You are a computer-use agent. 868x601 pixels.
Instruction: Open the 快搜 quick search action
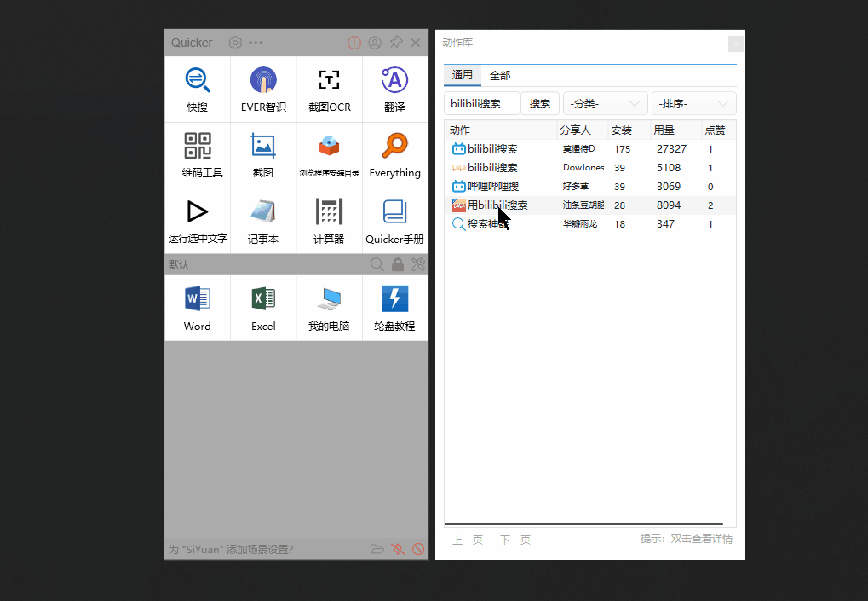(x=197, y=90)
